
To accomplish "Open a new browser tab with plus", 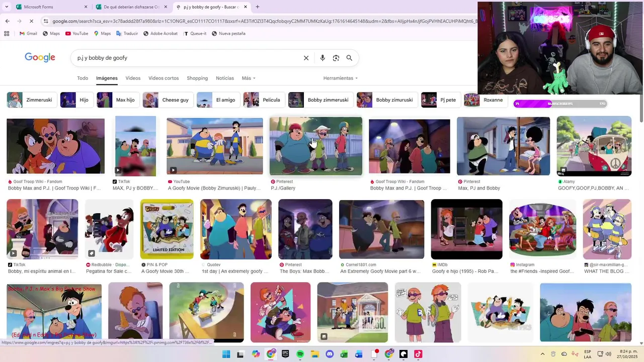I will click(258, 7).
